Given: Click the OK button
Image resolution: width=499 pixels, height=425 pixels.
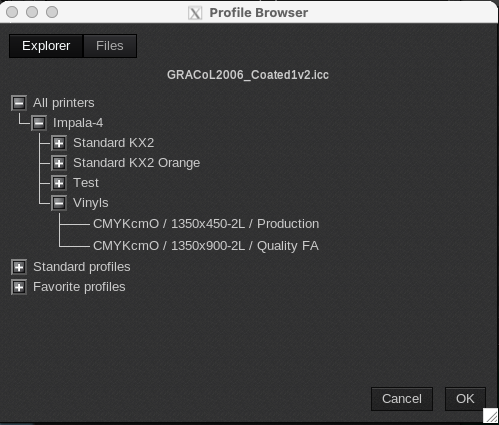Looking at the screenshot, I should 465,399.
